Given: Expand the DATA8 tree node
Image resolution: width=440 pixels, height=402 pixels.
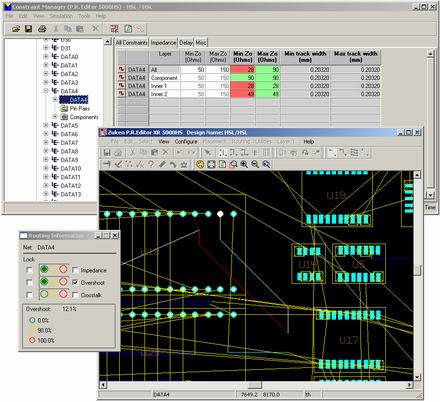Looking at the screenshot, I should (x=46, y=151).
